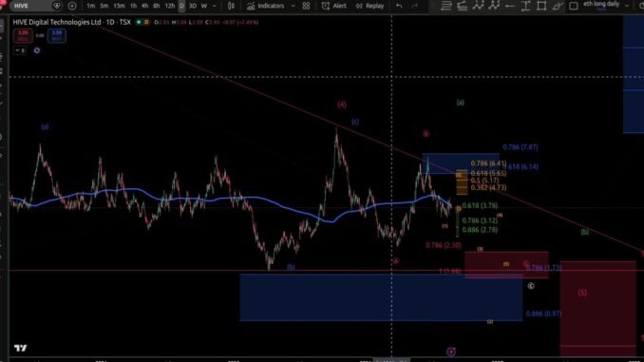644x362 pixels.
Task: Switch to the 15m interval
Action: click(x=119, y=6)
